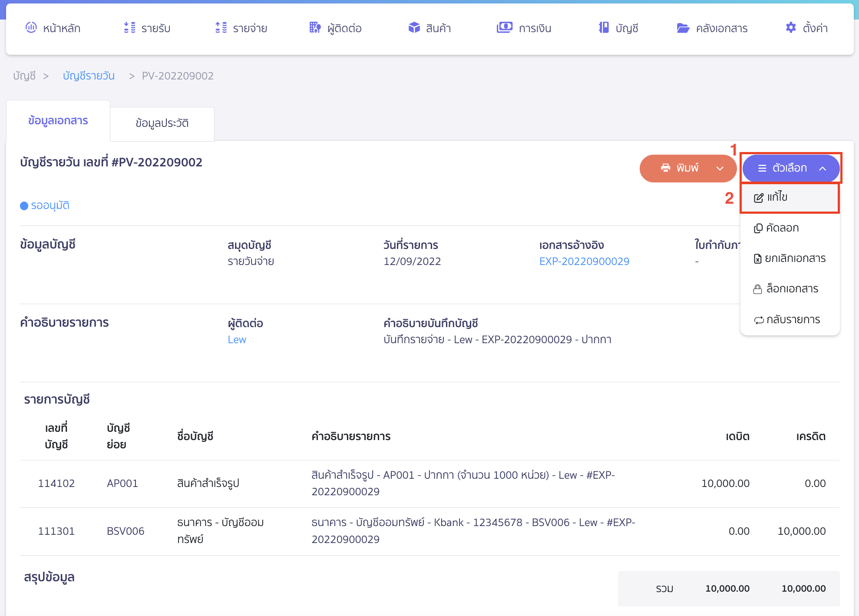
Task: Expand the print button dropdown arrow
Action: (720, 169)
